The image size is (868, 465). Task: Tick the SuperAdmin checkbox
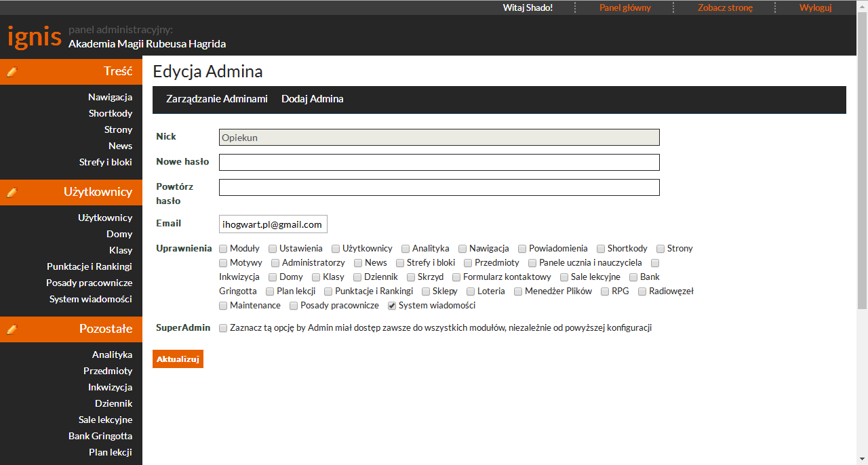(x=224, y=328)
